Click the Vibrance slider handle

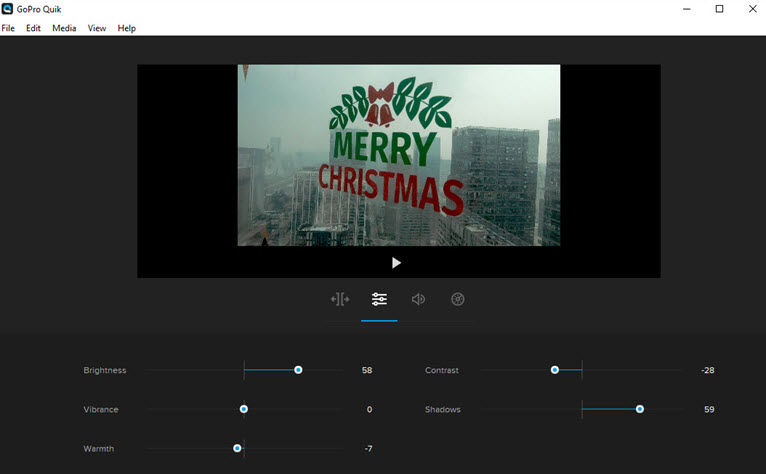[x=244, y=409]
